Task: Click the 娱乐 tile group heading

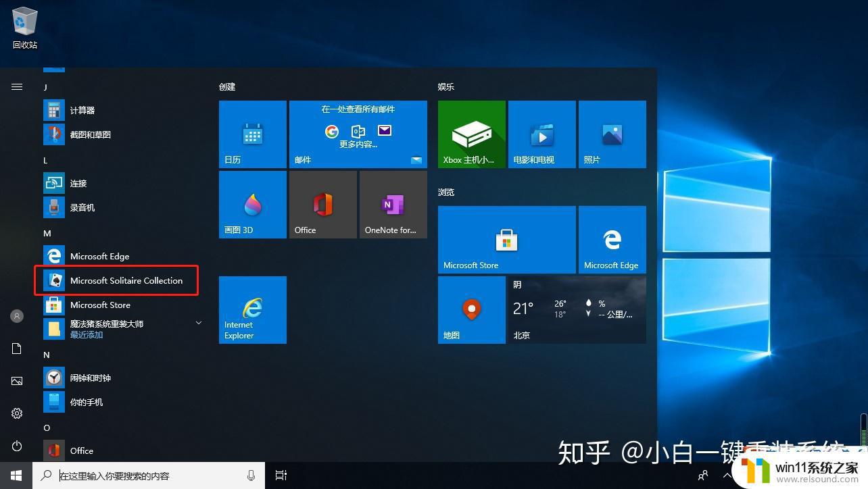Action: click(446, 87)
